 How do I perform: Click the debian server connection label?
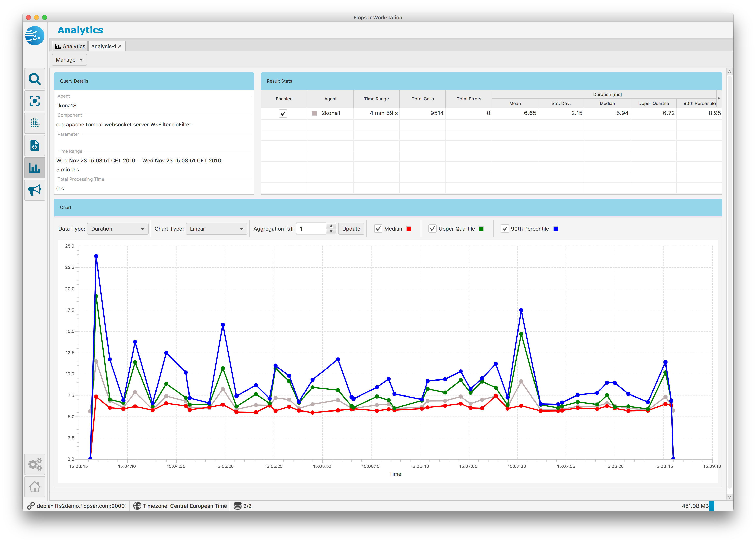[x=82, y=506]
